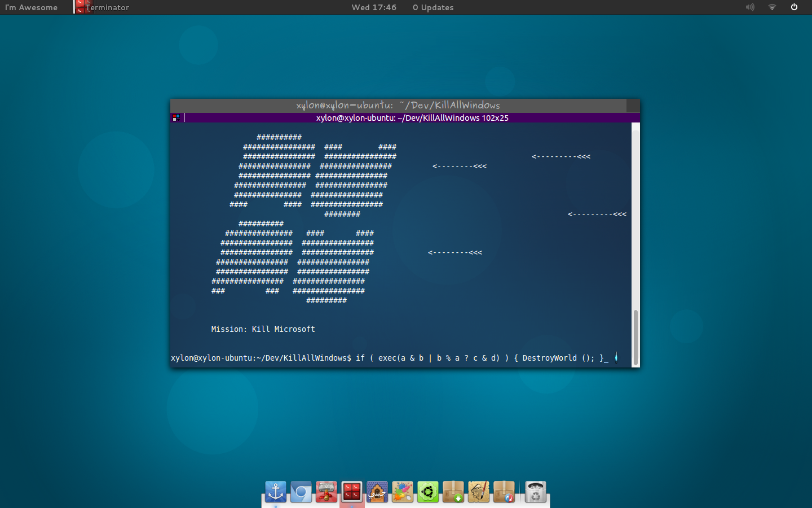Open the Wed 17:46 clock calendar
The width and height of the screenshot is (812, 508).
pyautogui.click(x=374, y=7)
